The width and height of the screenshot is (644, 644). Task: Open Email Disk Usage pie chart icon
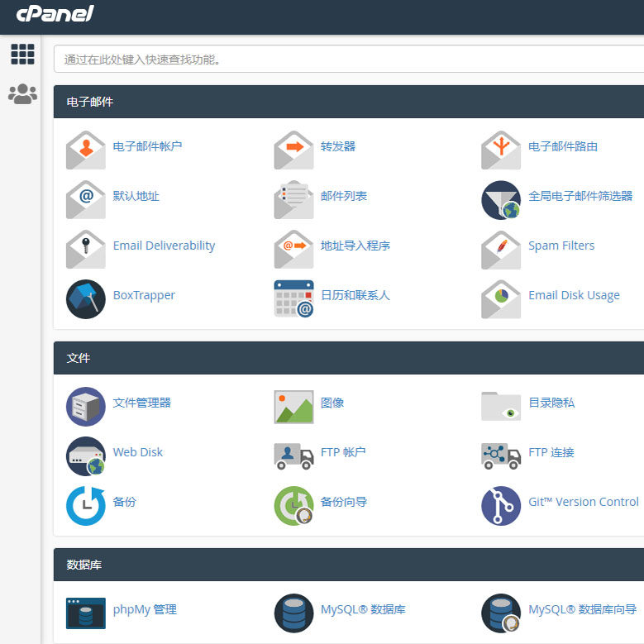(x=501, y=299)
